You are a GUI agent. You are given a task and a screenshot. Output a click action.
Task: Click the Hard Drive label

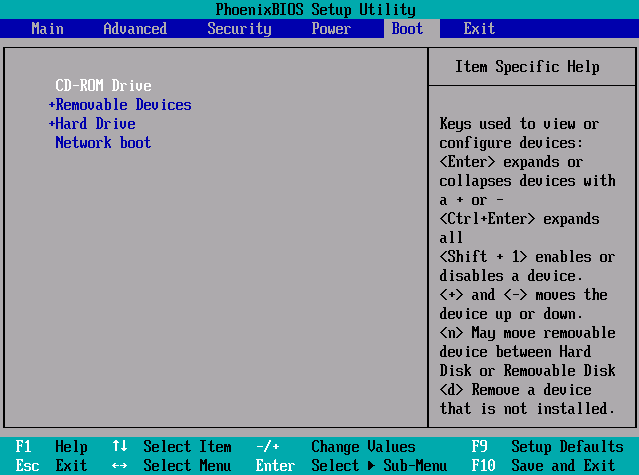coord(95,124)
